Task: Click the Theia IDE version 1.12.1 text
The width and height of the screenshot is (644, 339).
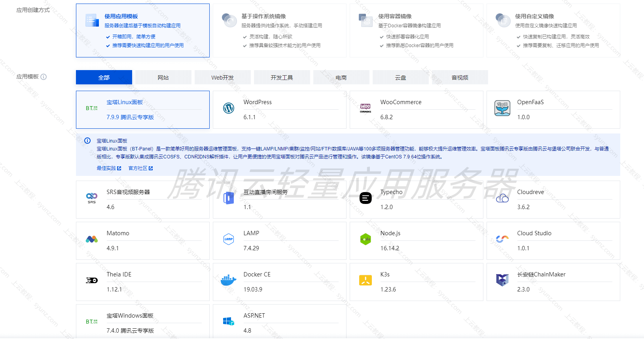Action: [114, 289]
